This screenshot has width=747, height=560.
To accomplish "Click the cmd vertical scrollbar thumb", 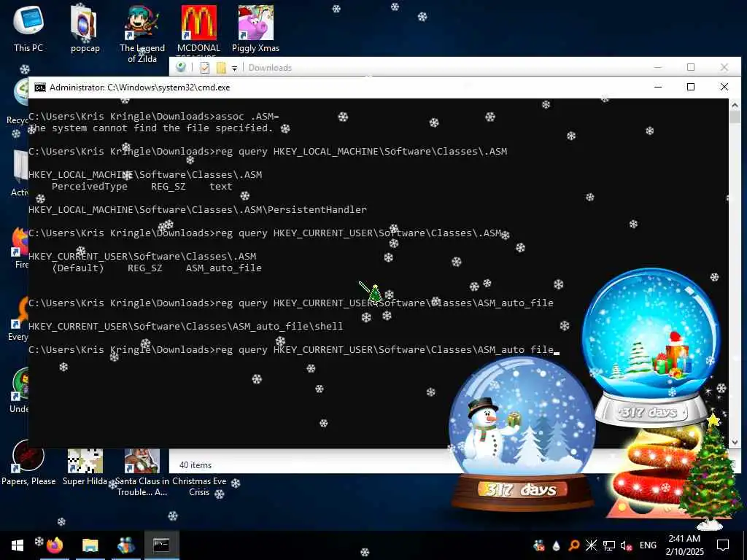I will click(x=735, y=117).
